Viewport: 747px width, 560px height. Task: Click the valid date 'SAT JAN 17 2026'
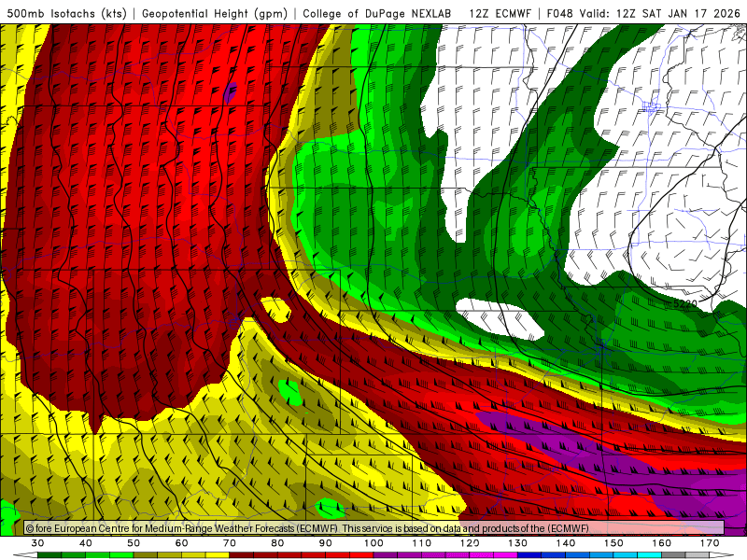[691, 13]
